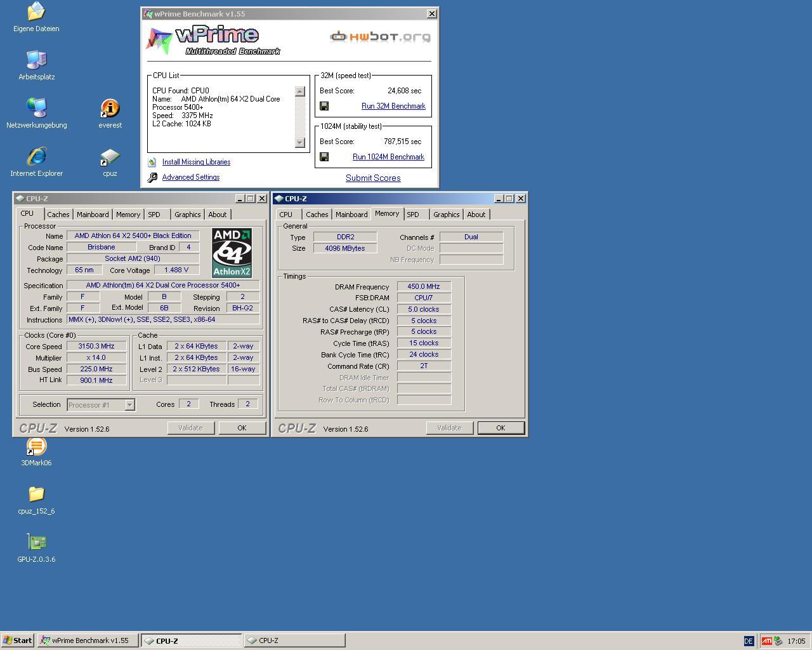Click Submit Scores link

(373, 178)
